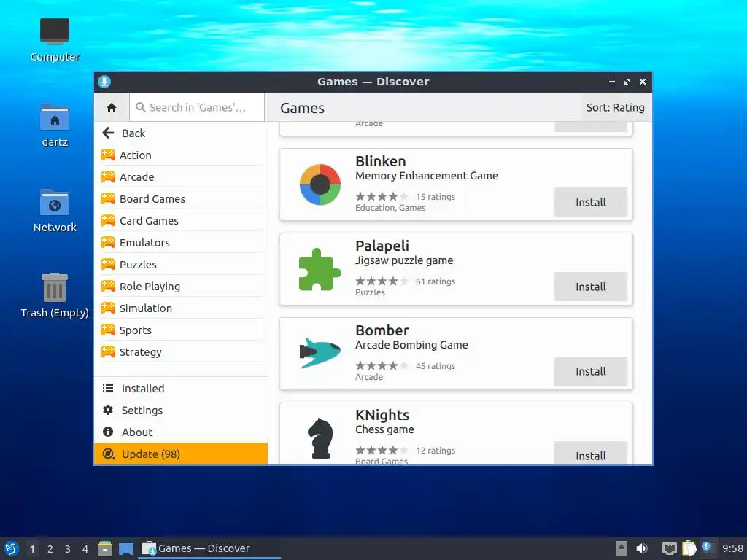Click the gamepad icon beside Emulators
The width and height of the screenshot is (747, 560).
pos(108,242)
